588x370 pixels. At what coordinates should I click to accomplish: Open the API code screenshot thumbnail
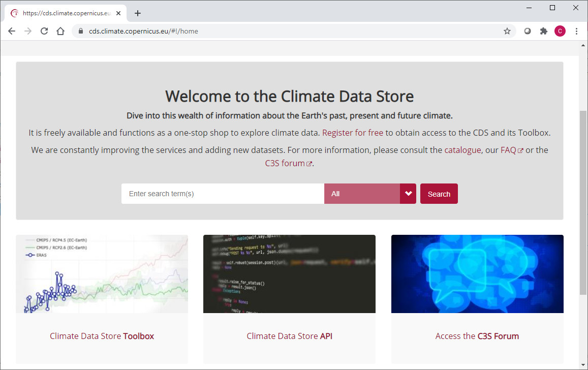(x=289, y=273)
